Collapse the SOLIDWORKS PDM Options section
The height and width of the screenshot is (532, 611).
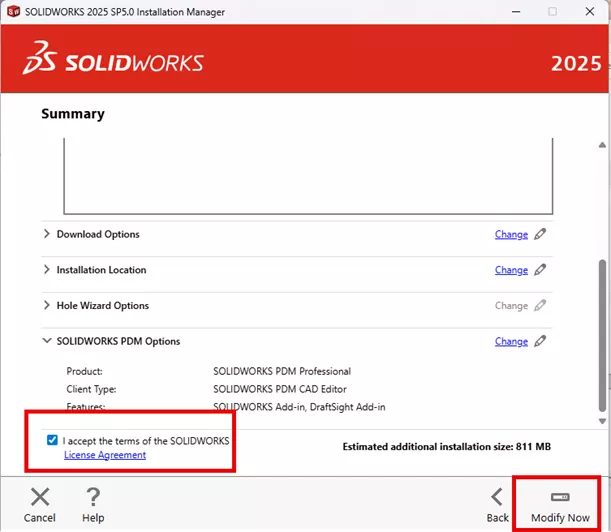[x=47, y=341]
